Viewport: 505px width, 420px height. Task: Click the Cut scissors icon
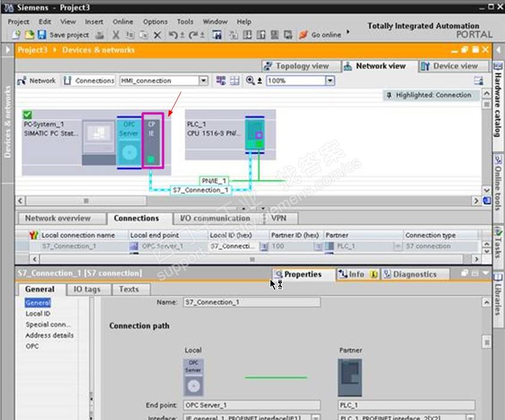tap(116, 35)
